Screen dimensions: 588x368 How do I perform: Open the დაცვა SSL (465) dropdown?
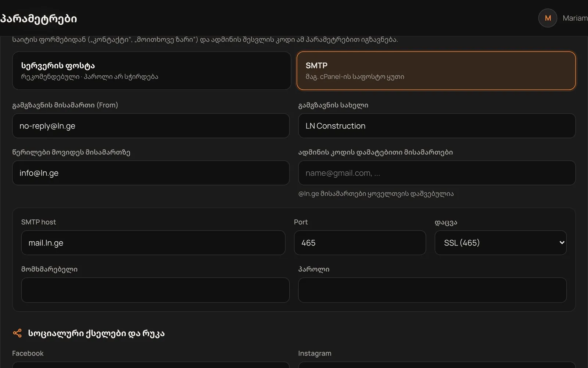pyautogui.click(x=501, y=243)
